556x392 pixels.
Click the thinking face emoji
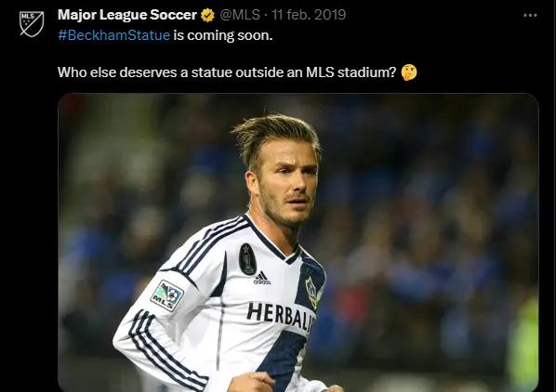(x=408, y=72)
